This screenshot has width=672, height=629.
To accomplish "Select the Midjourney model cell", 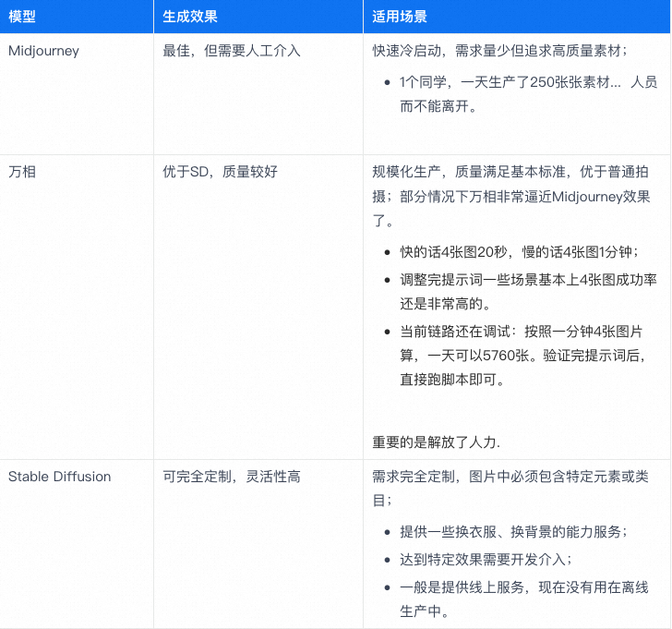I will click(77, 94).
